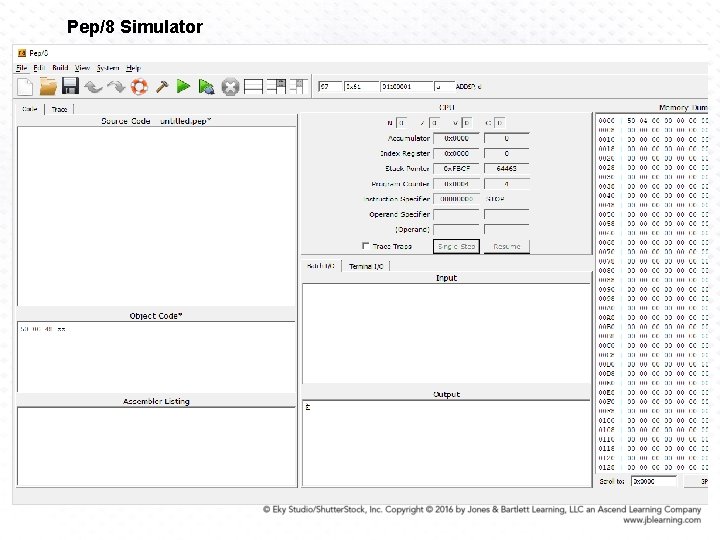Screen dimensions: 720x540
Task: Click inside the Assembler Listing pane
Action: click(157, 447)
